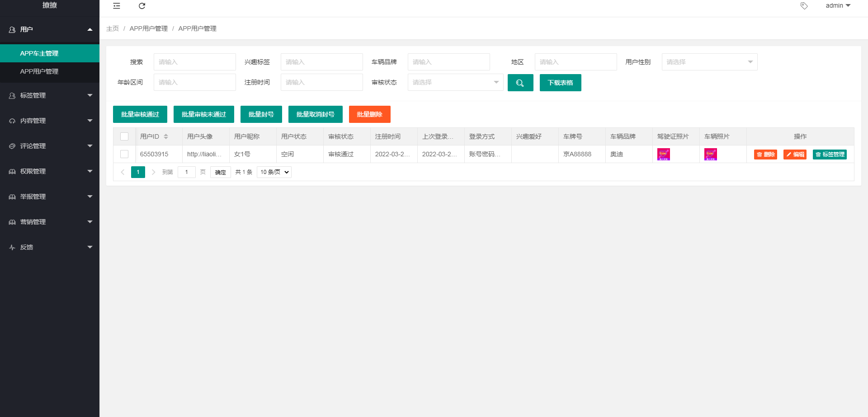Click the red delete button in row
Screen dimensions: 868x417
(765, 155)
